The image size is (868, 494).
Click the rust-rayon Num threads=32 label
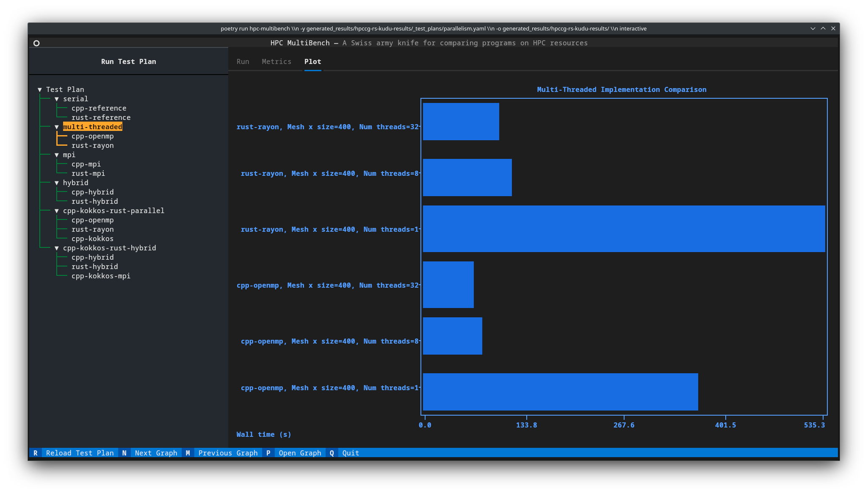coord(328,127)
